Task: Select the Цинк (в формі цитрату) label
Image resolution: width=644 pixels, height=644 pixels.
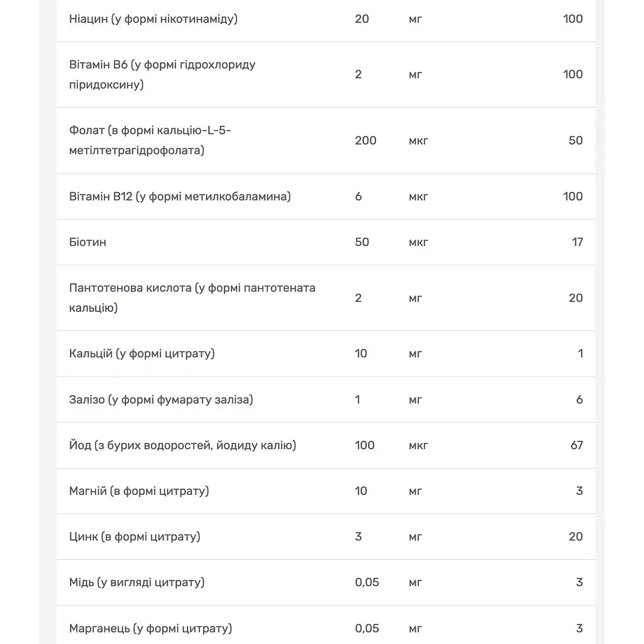Action: point(135,536)
